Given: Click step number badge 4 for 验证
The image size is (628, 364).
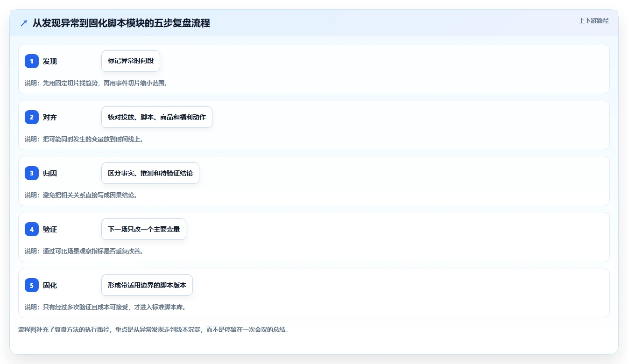Looking at the screenshot, I should (x=32, y=229).
